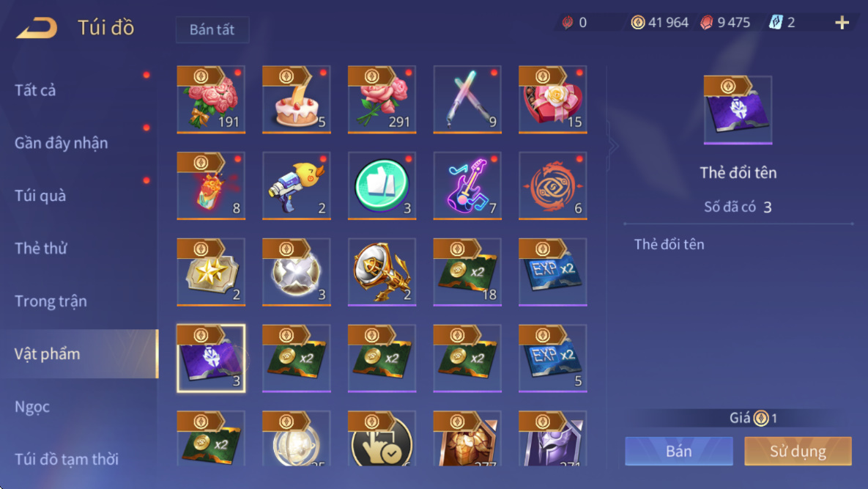Open the Ngọc category tab
868x489 pixels.
32,406
